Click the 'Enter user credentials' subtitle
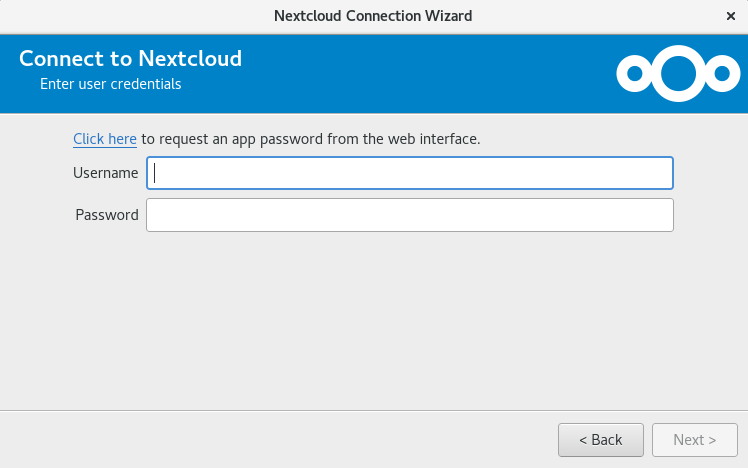The image size is (748, 468). [111, 84]
